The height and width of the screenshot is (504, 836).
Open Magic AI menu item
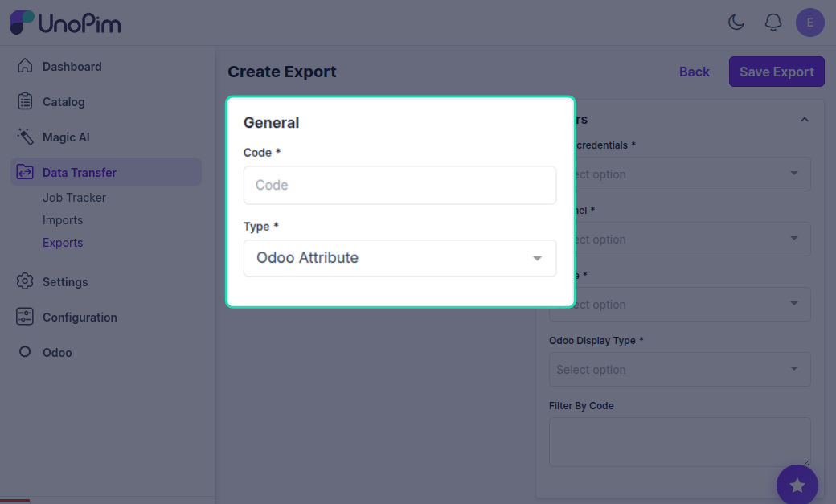66,137
